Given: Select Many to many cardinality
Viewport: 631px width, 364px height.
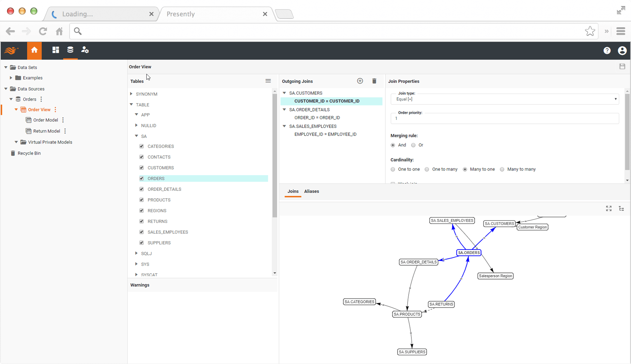Looking at the screenshot, I should [x=502, y=170].
